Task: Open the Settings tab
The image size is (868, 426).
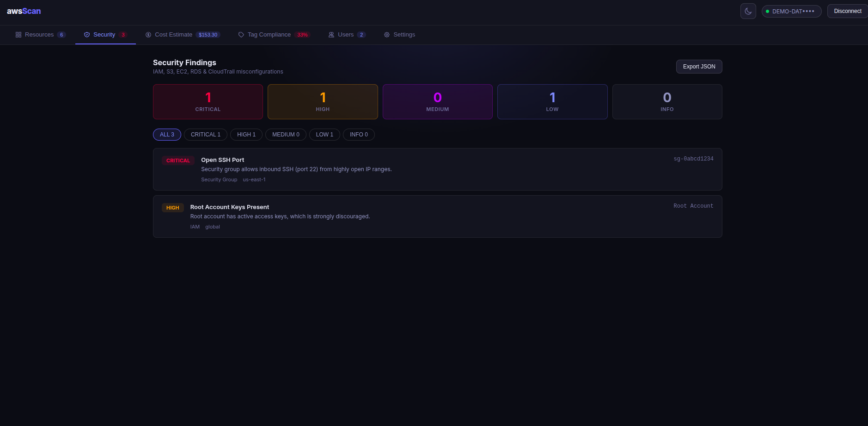Action: pos(399,35)
